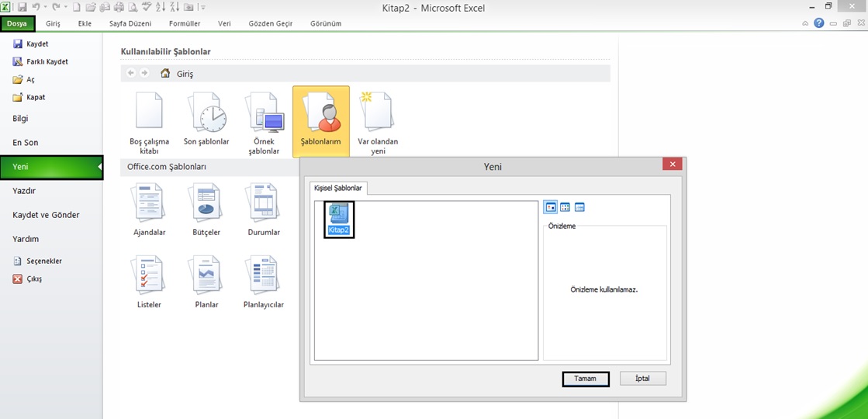Click the Tamam button in Yeni dialog

586,379
